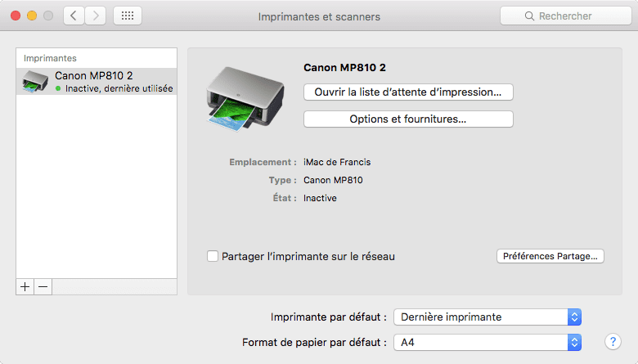Open help with the question mark button
The image size is (638, 364).
click(613, 342)
